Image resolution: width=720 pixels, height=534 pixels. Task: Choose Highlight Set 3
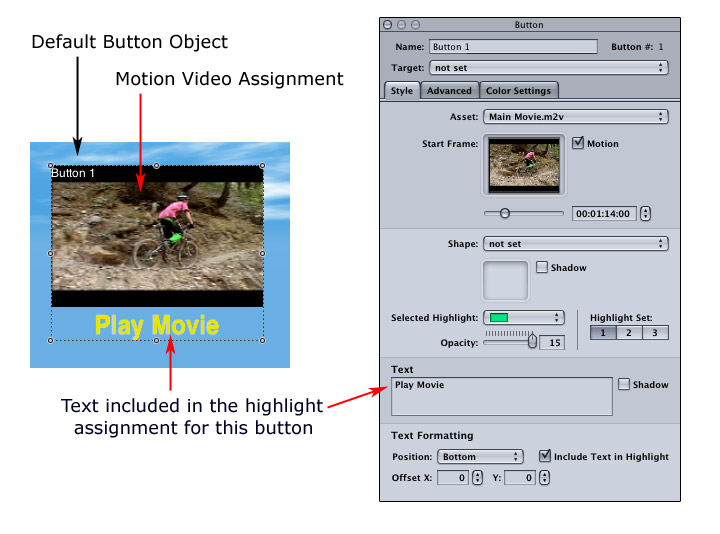pyautogui.click(x=655, y=333)
